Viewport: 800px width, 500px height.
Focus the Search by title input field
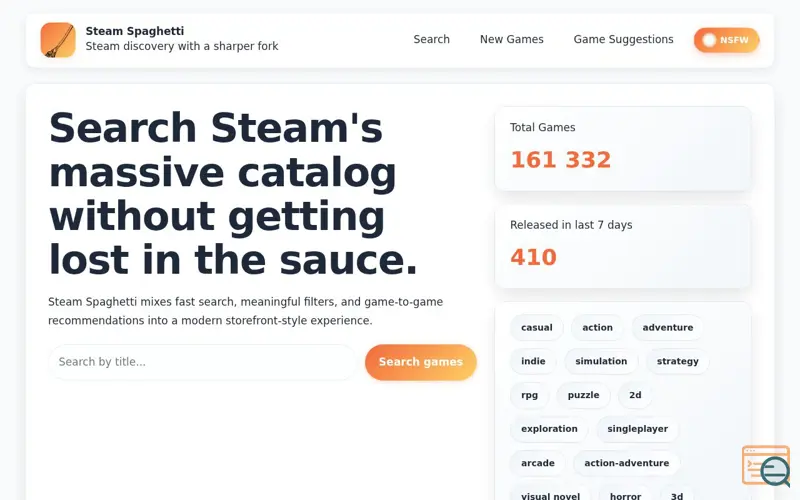click(x=202, y=362)
